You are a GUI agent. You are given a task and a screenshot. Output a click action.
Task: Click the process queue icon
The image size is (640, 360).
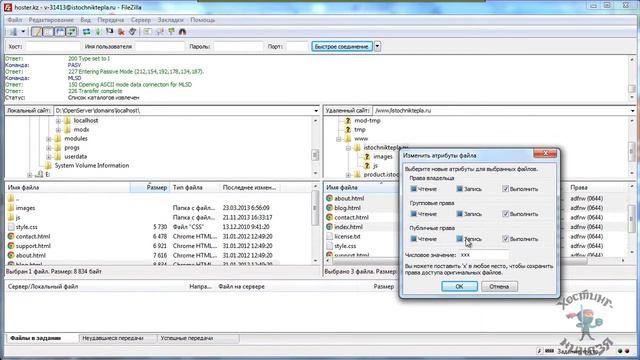(x=98, y=32)
